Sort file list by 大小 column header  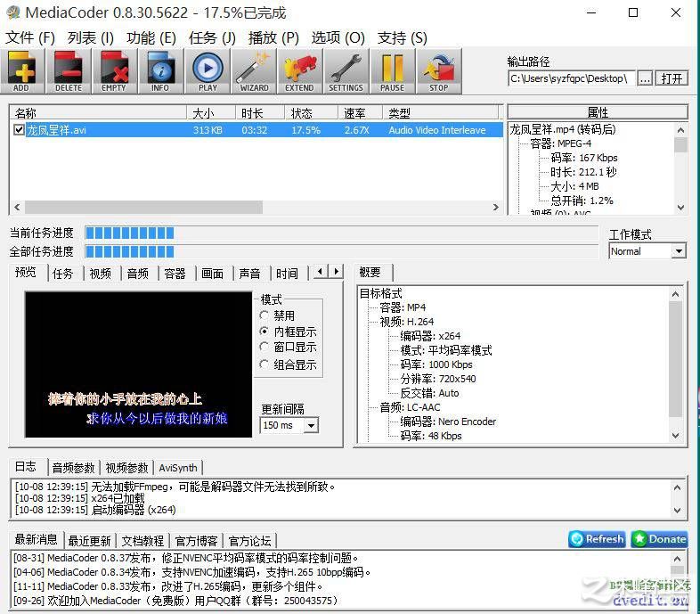(211, 112)
